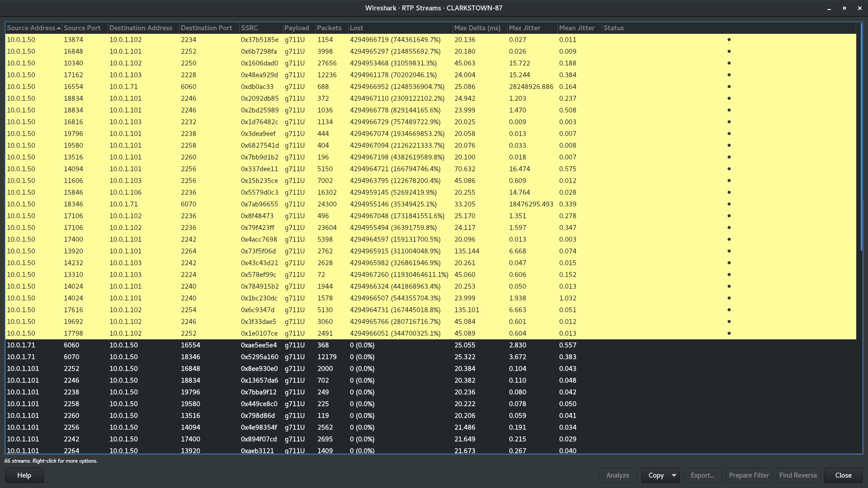Click Lost value 4294967260 (11930464611.1%)
The width and height of the screenshot is (868, 488).
[399, 275]
